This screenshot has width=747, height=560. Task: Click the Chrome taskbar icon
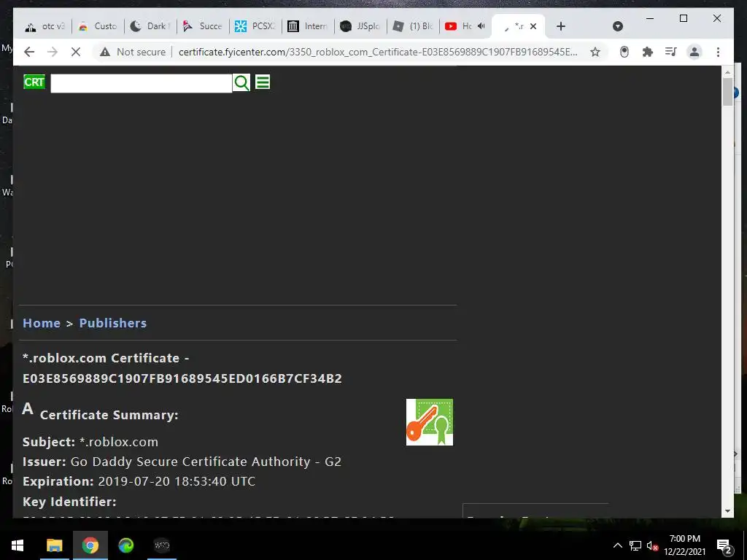coord(90,545)
